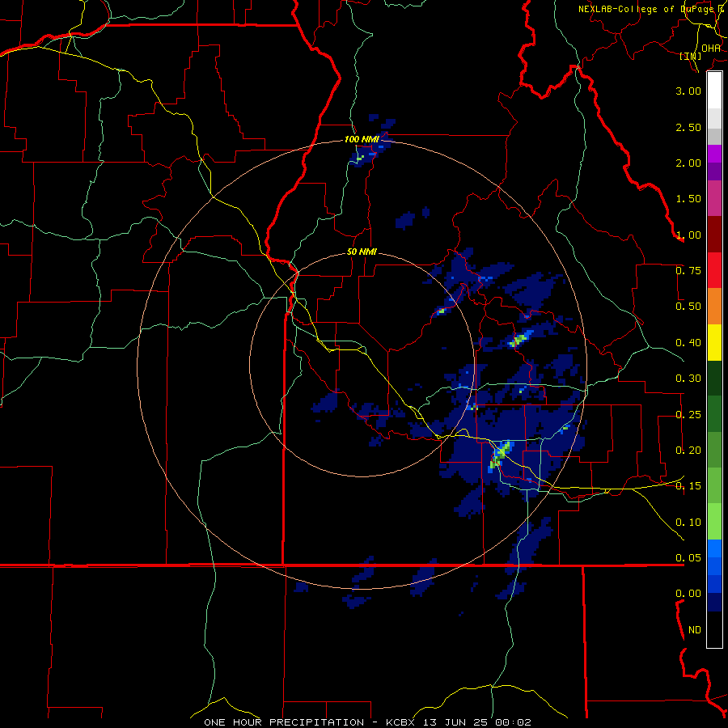Select the bright magenta swatch beside 2.00

714,154
